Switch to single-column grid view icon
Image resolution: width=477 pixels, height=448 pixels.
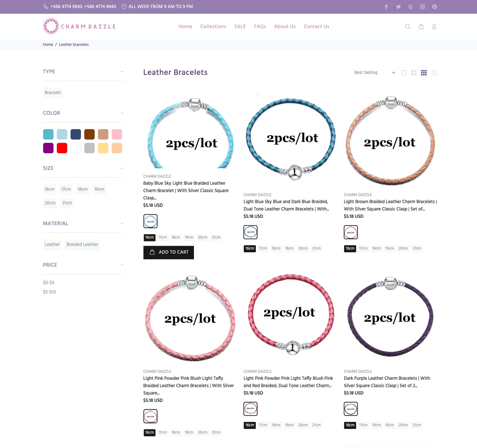click(404, 72)
